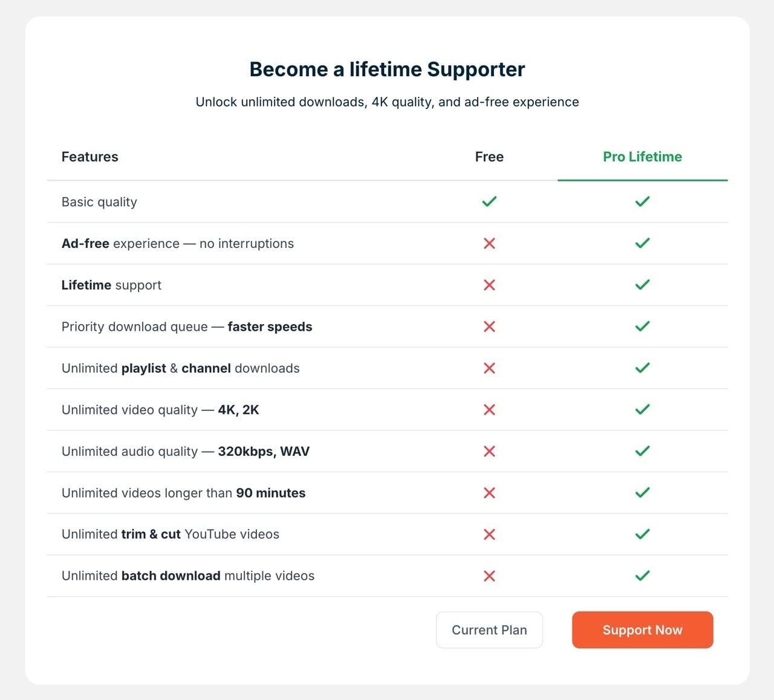This screenshot has height=700, width=774.
Task: Click the 'Become a lifetime Supporter' heading
Action: (x=387, y=70)
